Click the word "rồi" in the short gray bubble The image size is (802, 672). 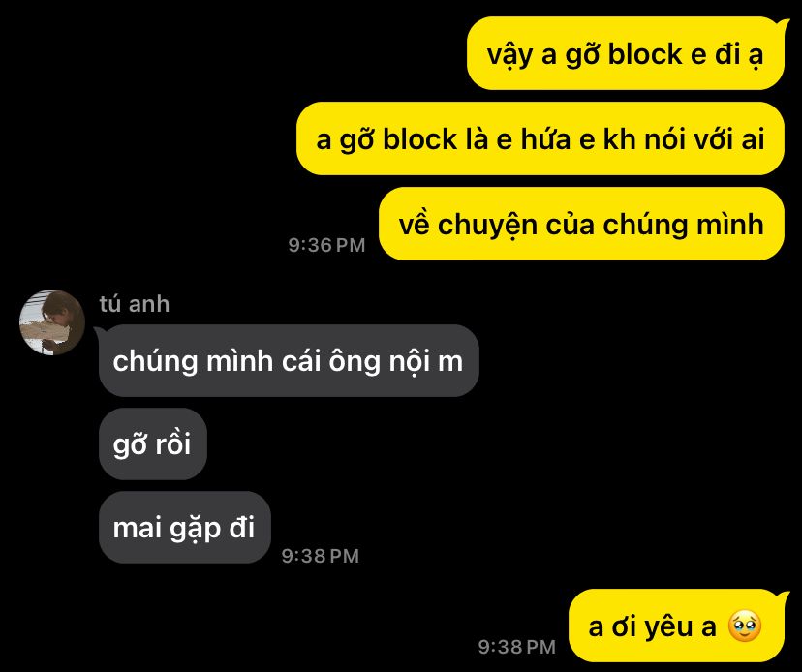(x=172, y=443)
